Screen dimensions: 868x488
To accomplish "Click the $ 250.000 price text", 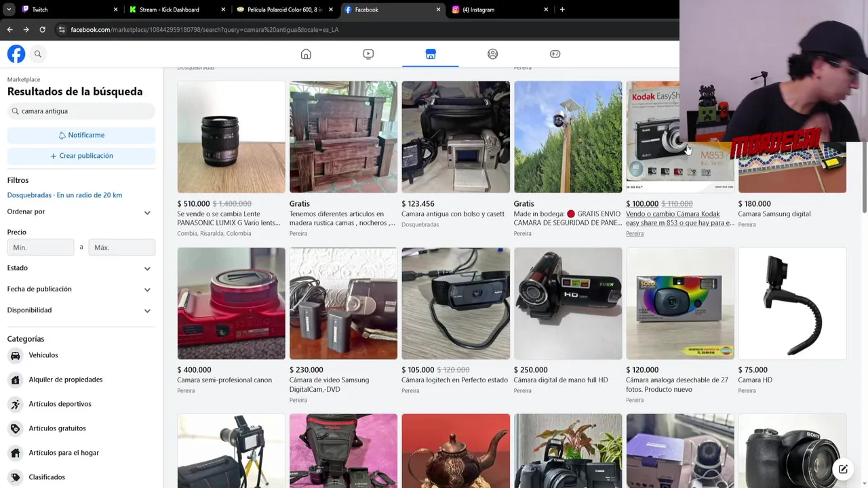I will [x=530, y=370].
